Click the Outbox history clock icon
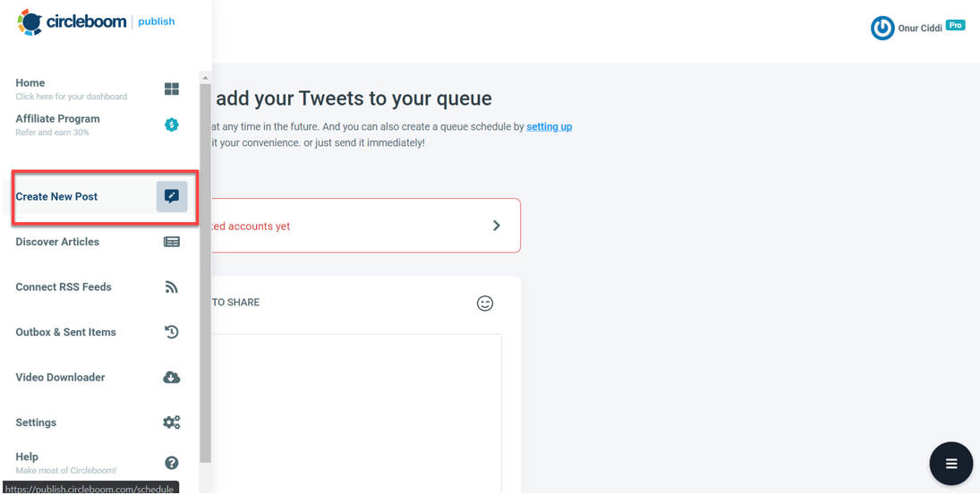Image resolution: width=980 pixels, height=495 pixels. coord(171,332)
